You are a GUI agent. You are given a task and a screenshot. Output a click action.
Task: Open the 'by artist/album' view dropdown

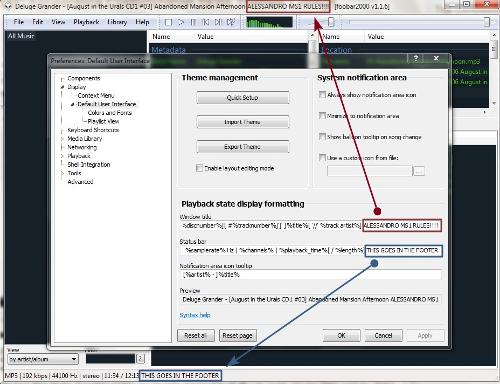(43, 359)
